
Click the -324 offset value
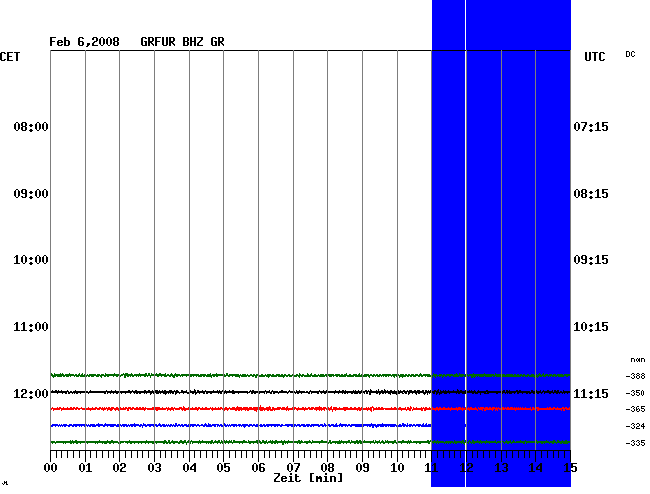click(x=635, y=426)
